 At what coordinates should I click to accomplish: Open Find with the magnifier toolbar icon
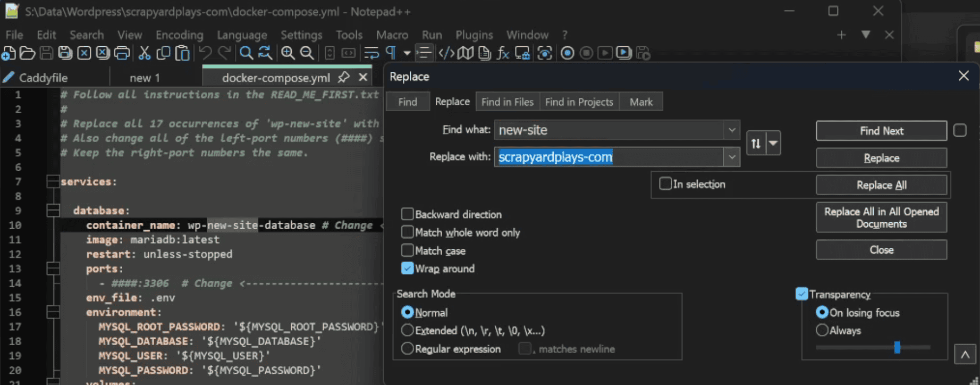246,53
